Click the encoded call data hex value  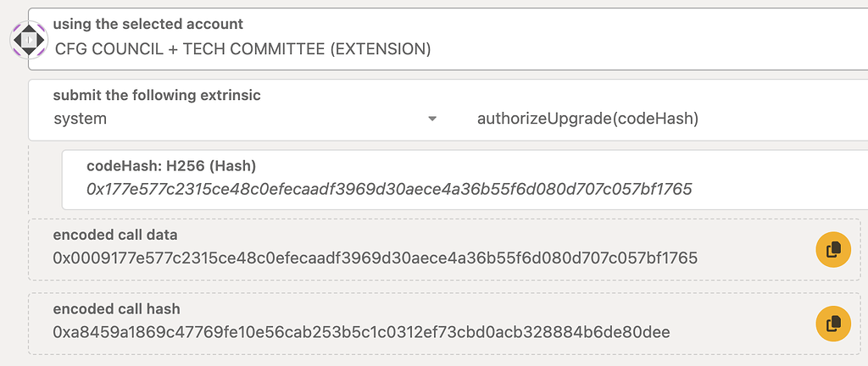click(x=375, y=257)
